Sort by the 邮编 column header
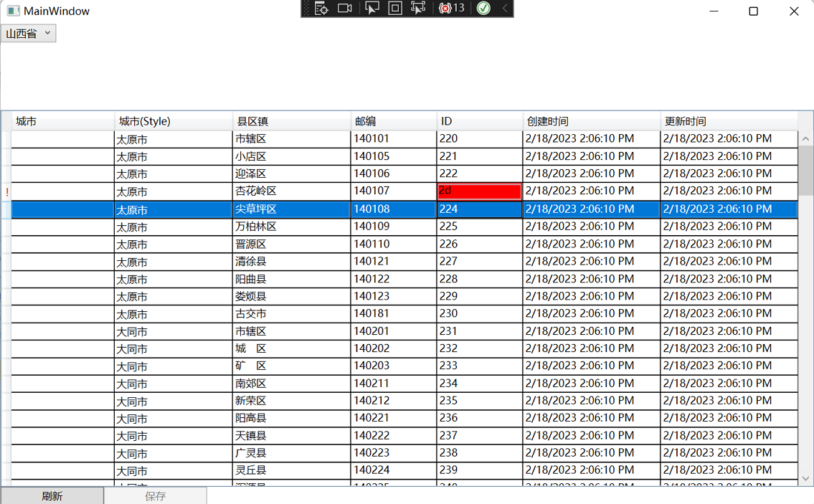 [394, 121]
